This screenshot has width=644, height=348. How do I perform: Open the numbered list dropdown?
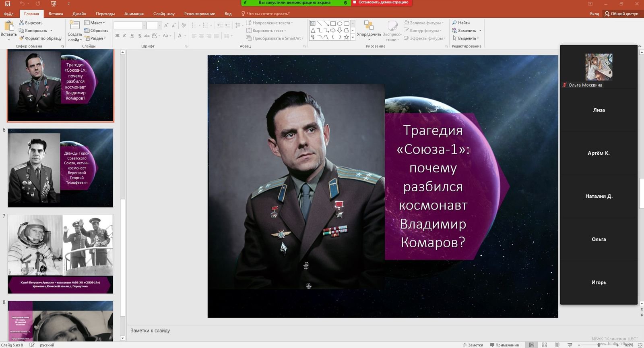pos(212,25)
